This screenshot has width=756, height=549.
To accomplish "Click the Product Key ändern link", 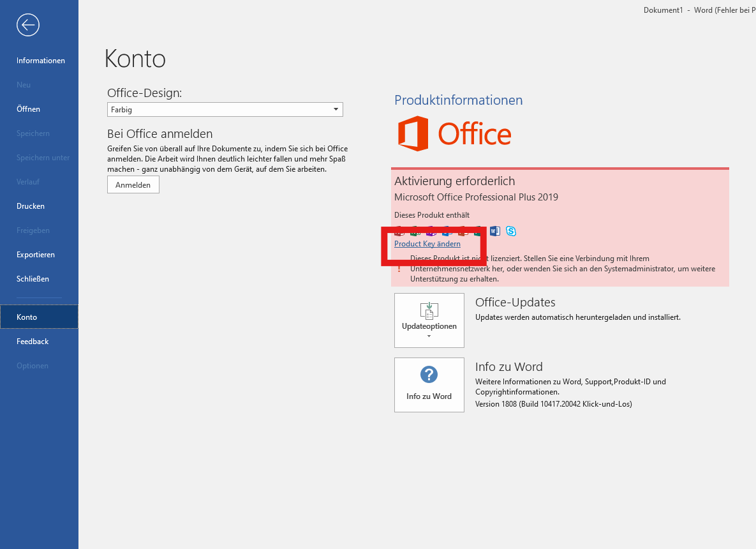I will (x=427, y=244).
